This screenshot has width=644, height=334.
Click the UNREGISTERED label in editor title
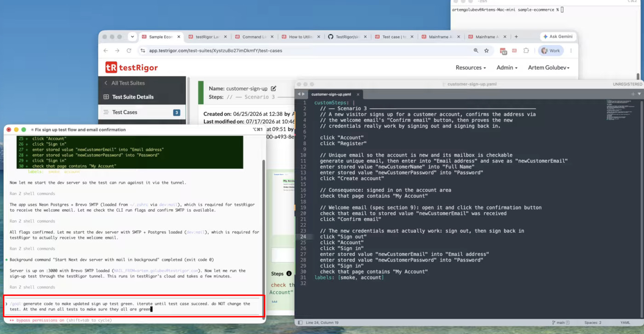(627, 84)
